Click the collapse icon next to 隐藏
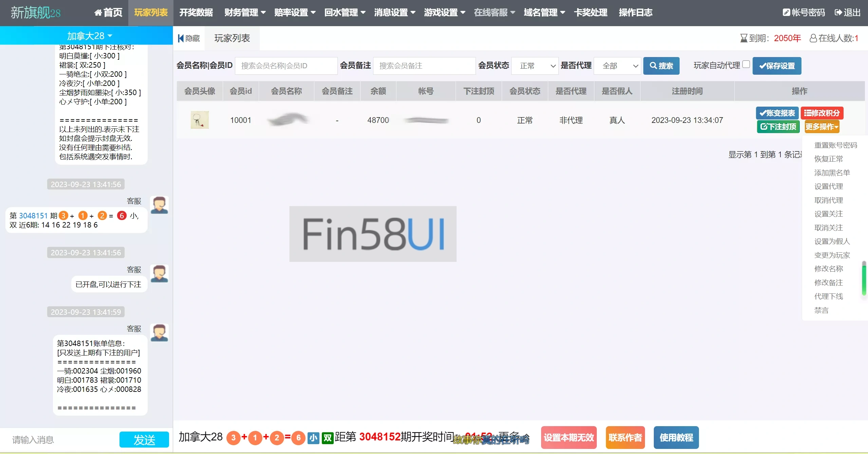 coord(181,38)
